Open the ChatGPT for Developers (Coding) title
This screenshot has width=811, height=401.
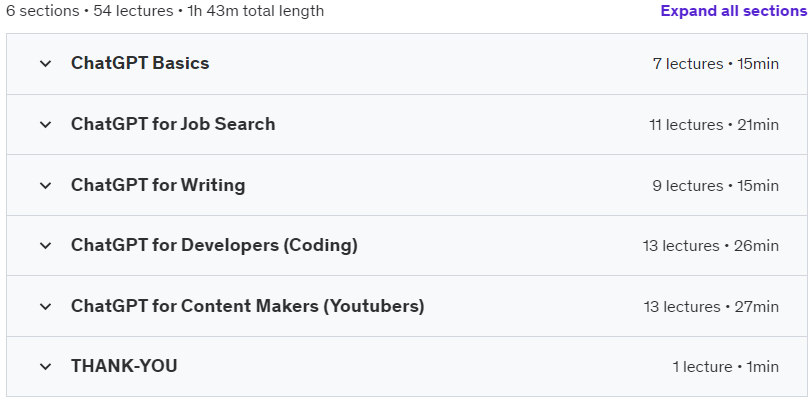(x=214, y=245)
